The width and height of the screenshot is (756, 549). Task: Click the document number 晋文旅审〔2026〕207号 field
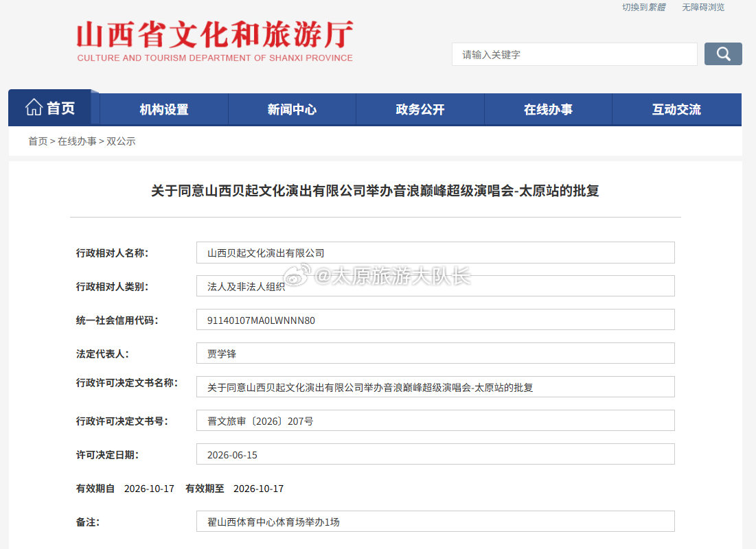click(x=435, y=421)
